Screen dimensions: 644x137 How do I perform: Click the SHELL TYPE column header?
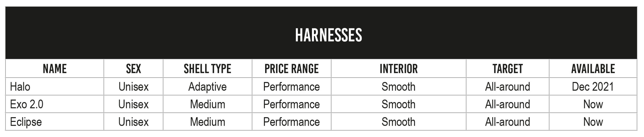207,69
